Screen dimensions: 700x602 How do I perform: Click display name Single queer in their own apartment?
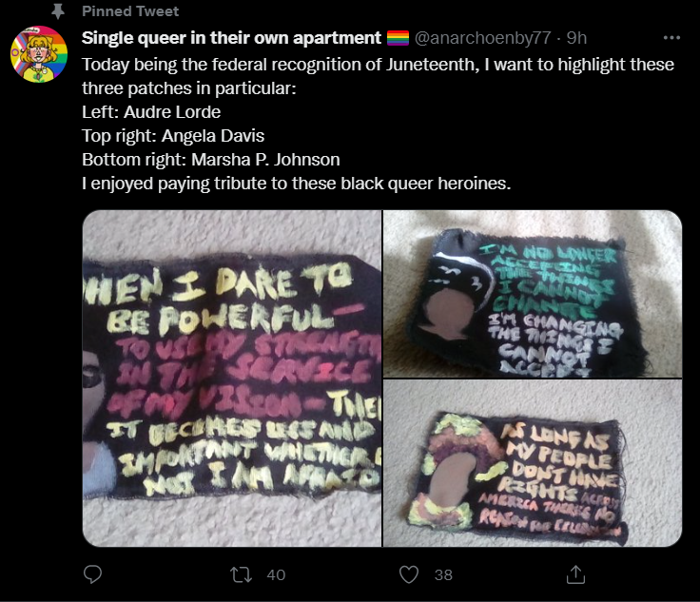pyautogui.click(x=231, y=38)
